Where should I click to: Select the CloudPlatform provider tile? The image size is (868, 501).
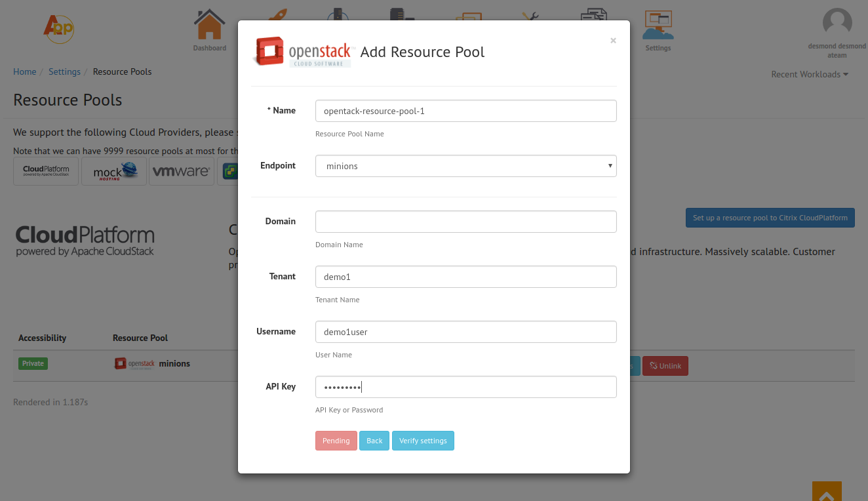click(x=46, y=171)
